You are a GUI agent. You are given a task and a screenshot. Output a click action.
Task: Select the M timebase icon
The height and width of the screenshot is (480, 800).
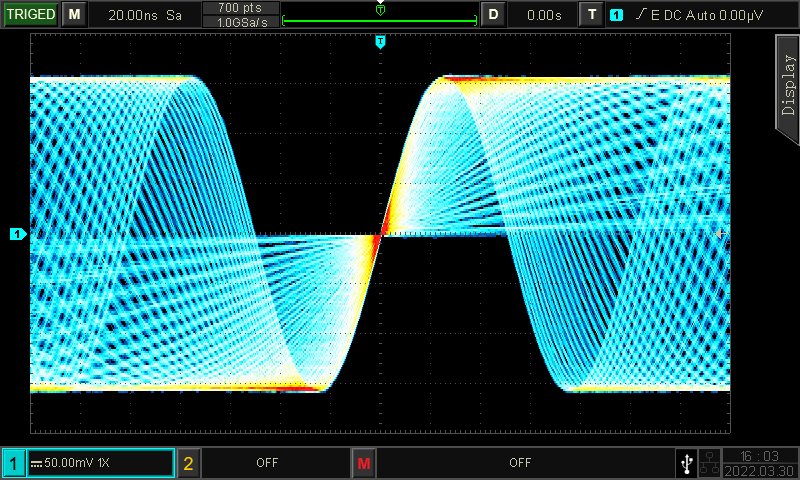tap(74, 15)
